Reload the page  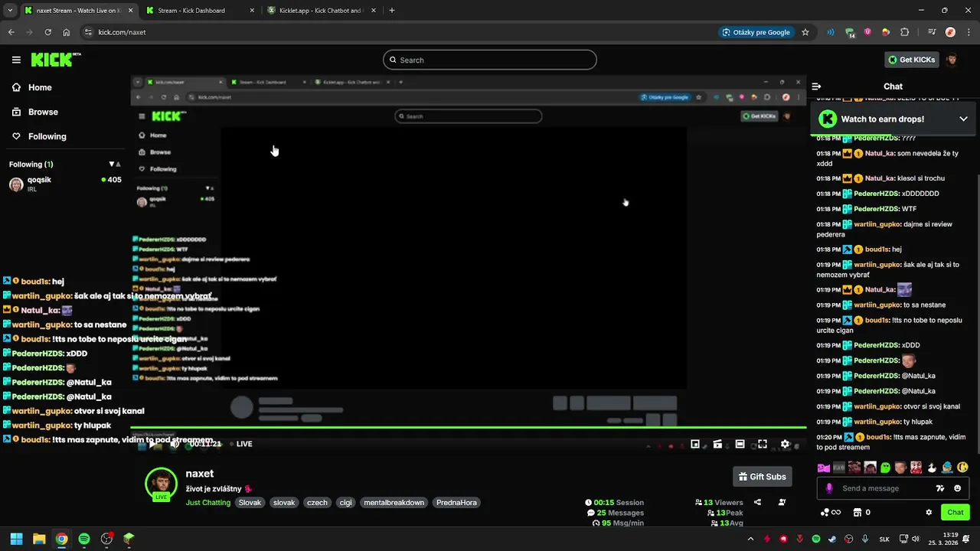[x=47, y=32]
